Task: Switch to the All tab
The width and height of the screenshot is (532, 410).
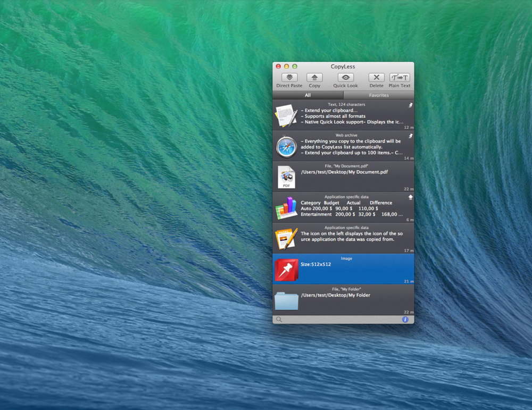Action: coord(307,95)
